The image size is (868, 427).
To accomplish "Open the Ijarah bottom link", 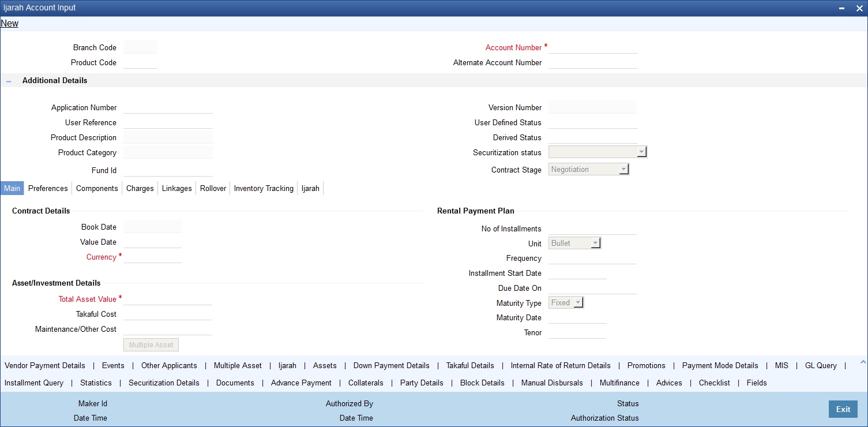I will coord(287,366).
